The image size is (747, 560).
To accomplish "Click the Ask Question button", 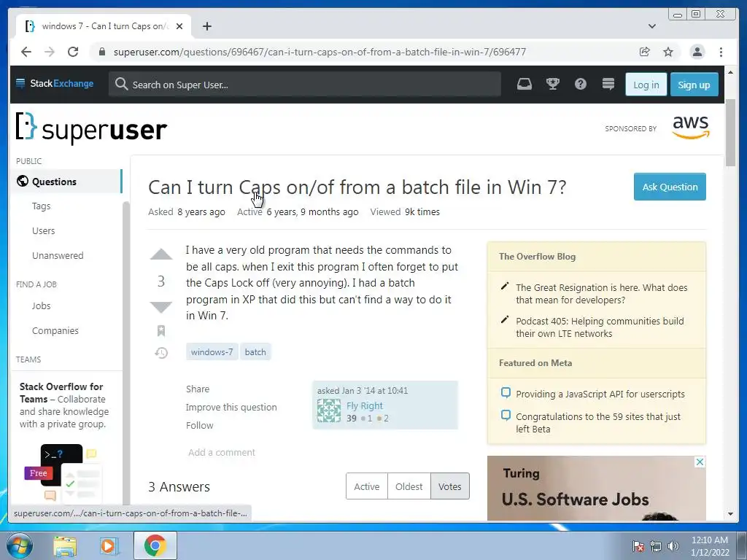I will [x=670, y=187].
